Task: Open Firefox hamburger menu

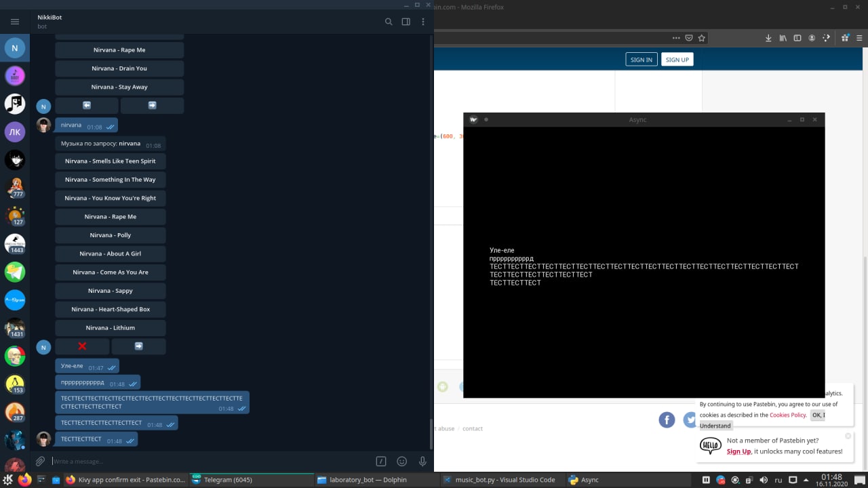Action: click(x=860, y=38)
